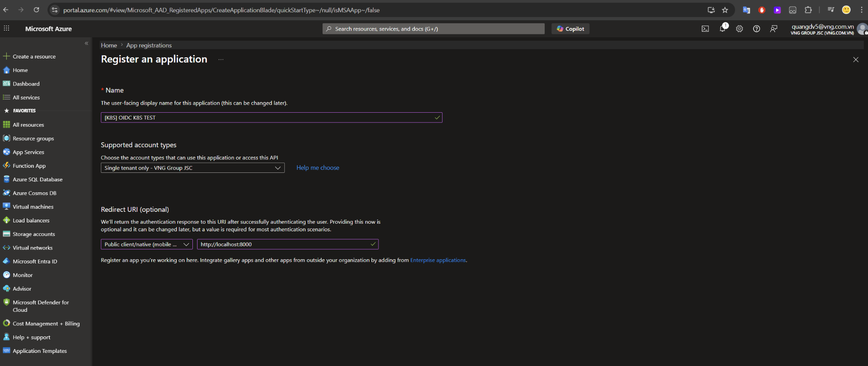Open Storage accounts icon
This screenshot has width=868, height=366.
tap(6, 234)
